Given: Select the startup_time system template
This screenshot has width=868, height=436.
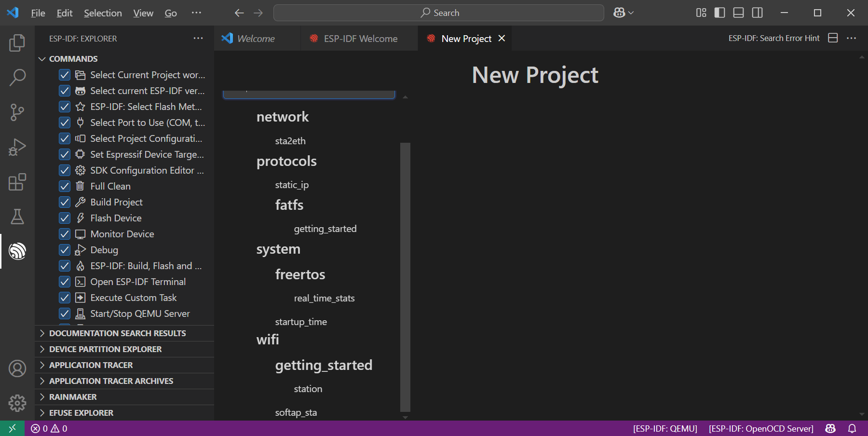Looking at the screenshot, I should pos(301,322).
